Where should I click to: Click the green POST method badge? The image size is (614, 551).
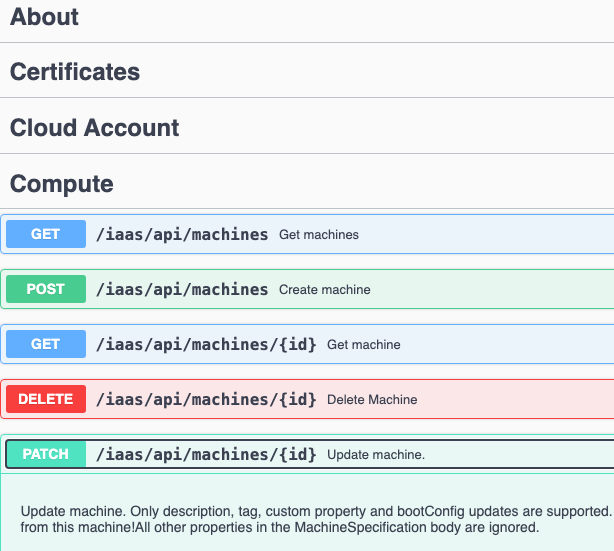(46, 289)
